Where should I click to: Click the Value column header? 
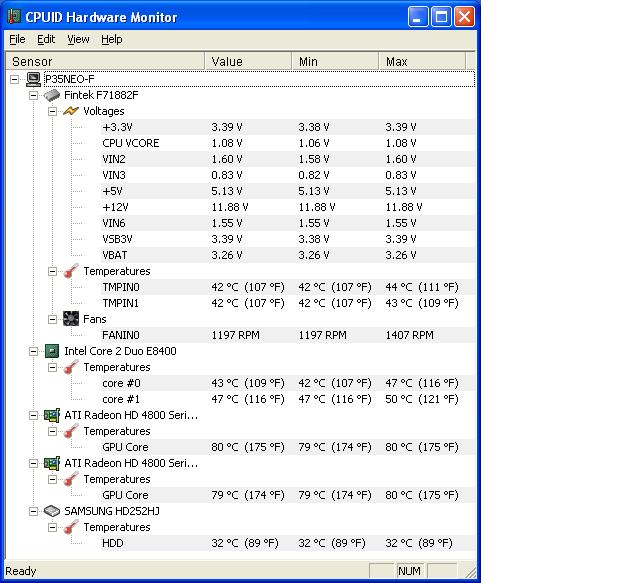click(248, 61)
